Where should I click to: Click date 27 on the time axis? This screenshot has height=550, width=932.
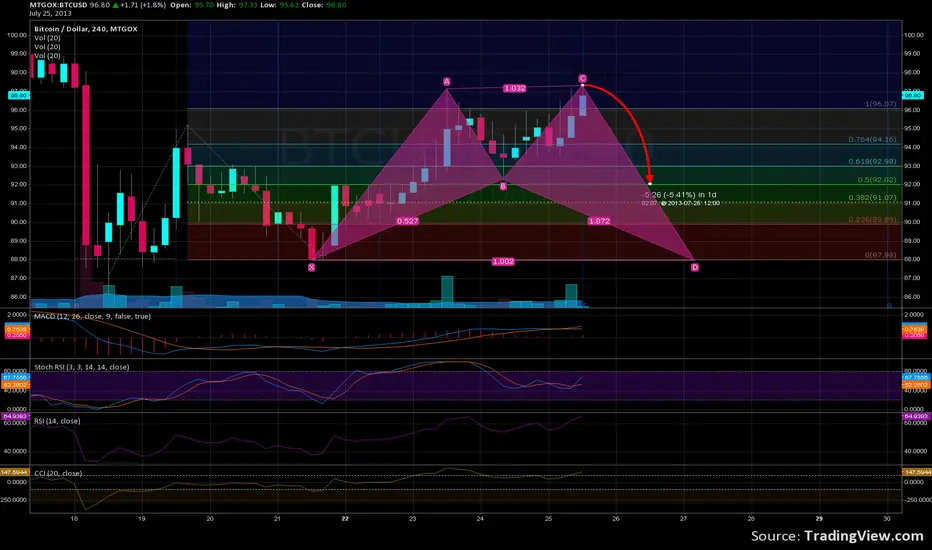click(x=684, y=518)
